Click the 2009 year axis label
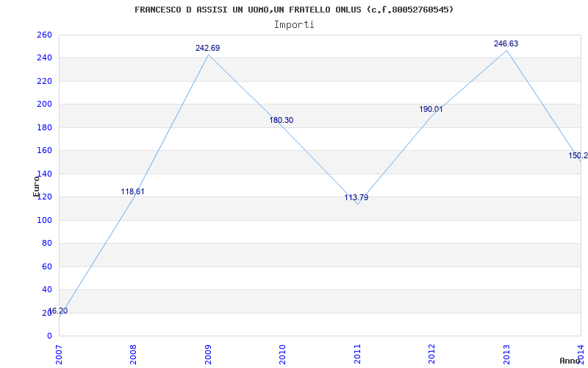Viewport: 588px width, 368px height. (x=208, y=355)
